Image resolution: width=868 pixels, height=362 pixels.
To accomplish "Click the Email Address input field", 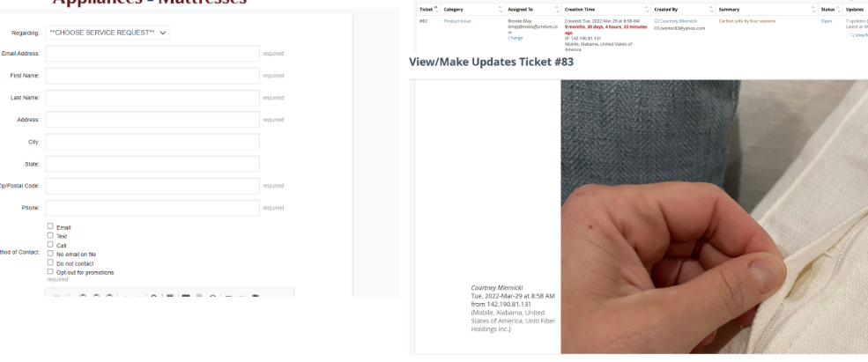I will [x=152, y=54].
